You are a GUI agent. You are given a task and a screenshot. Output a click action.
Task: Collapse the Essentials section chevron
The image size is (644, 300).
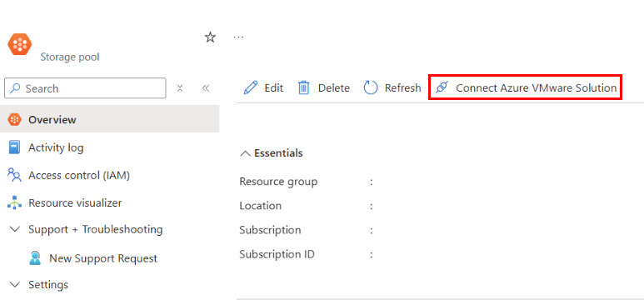[x=245, y=153]
